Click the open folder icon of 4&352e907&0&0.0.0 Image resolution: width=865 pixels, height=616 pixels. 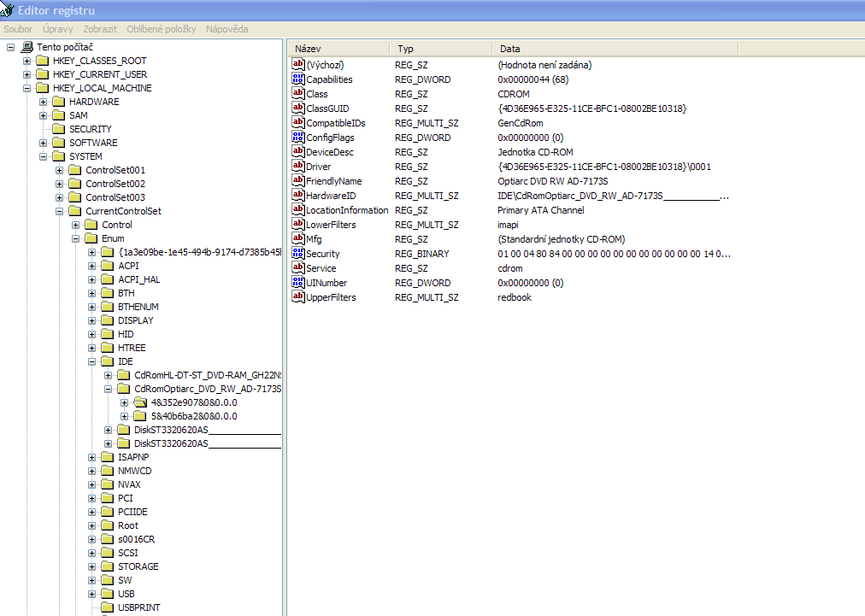141,402
